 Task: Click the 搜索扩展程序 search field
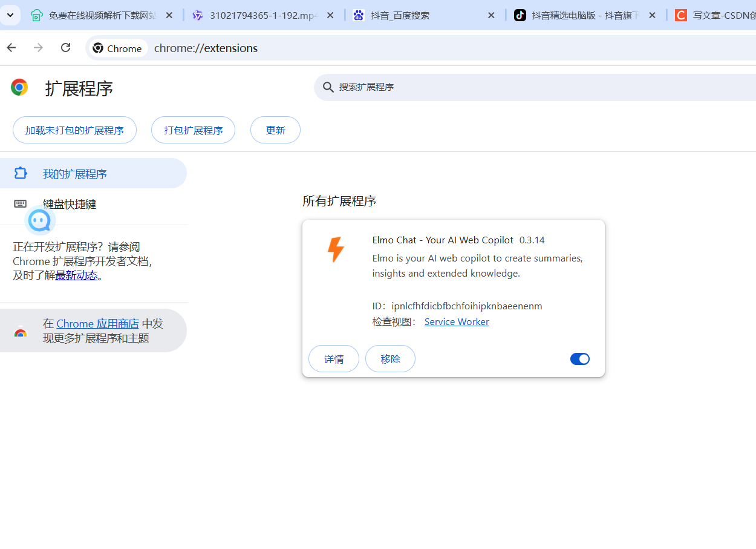click(535, 87)
